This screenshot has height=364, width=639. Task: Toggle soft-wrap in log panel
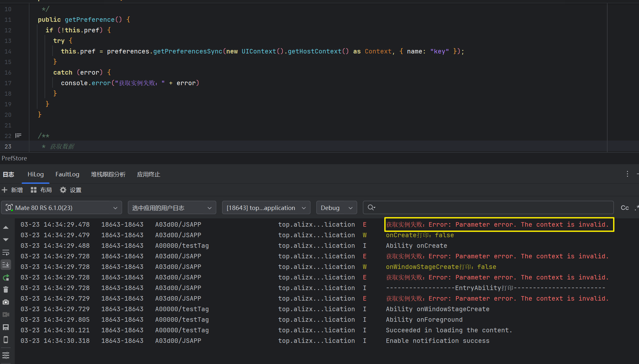pos(6,252)
